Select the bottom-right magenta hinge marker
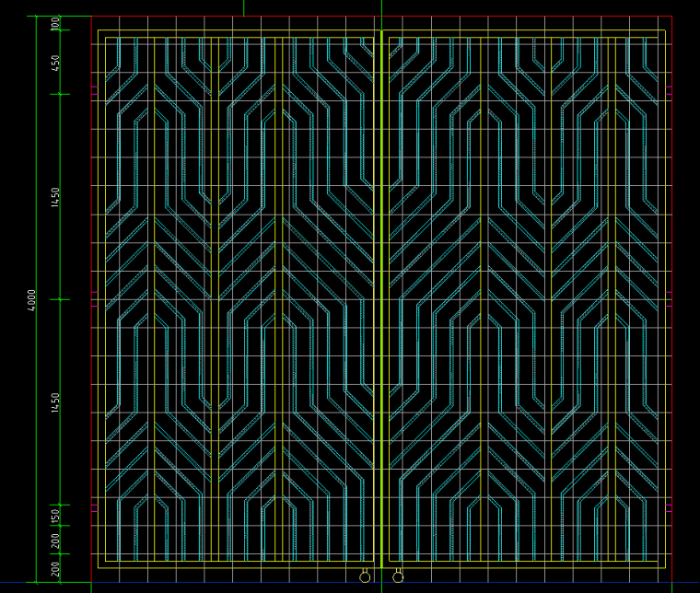 coord(669,506)
